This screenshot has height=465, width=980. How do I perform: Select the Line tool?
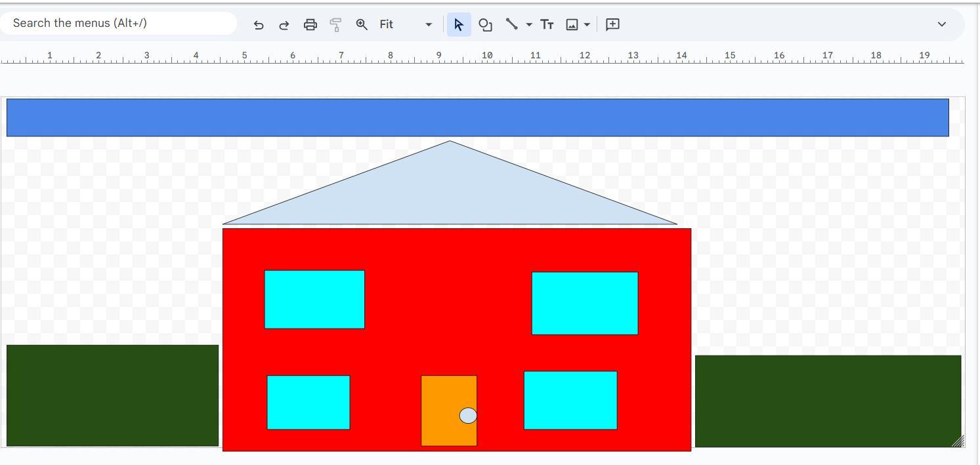(x=511, y=24)
